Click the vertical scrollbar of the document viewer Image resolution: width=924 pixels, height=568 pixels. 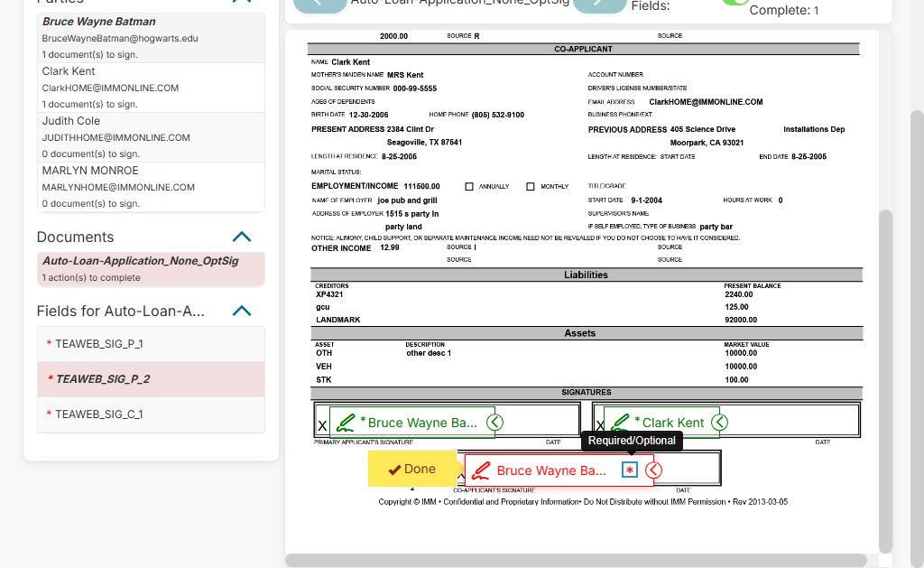(885, 380)
